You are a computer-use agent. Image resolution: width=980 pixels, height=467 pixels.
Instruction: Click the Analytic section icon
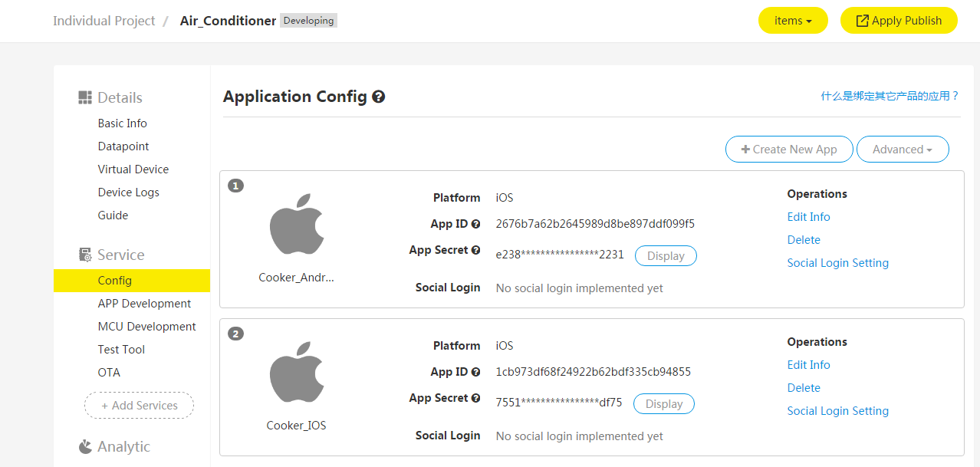(x=84, y=446)
